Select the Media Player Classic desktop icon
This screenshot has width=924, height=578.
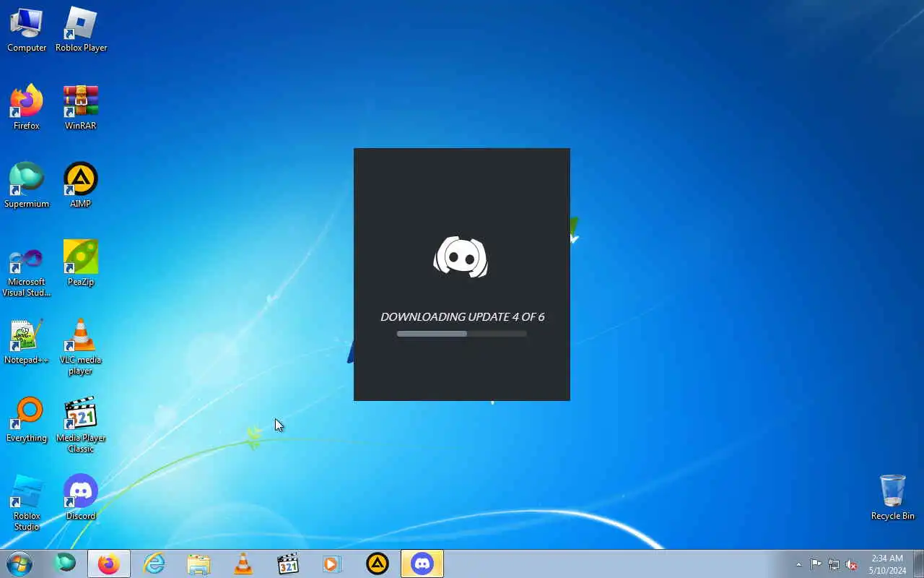81,425
